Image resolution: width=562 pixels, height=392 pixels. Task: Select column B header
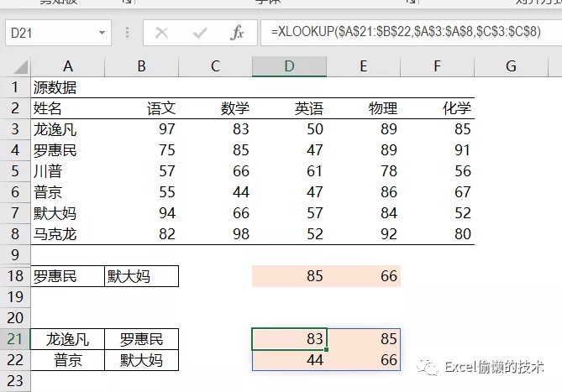[x=142, y=66]
